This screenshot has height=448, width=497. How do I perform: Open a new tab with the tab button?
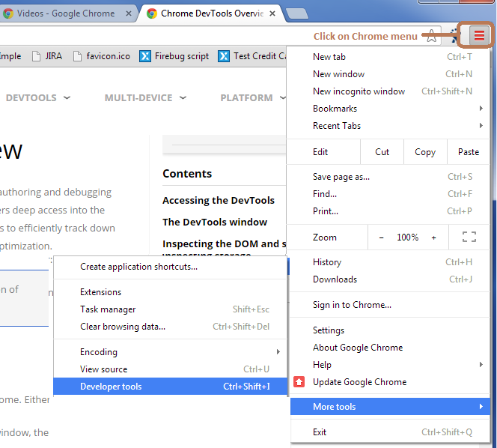coord(296,13)
